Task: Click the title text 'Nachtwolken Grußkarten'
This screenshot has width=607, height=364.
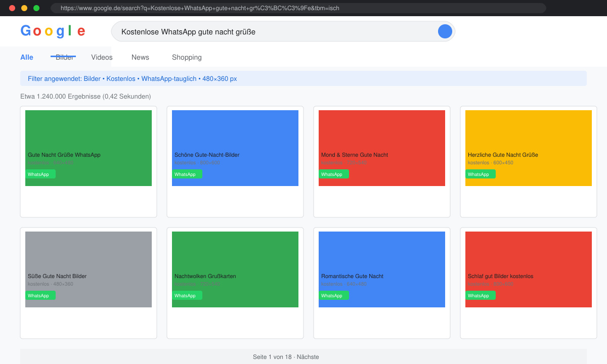Action: point(205,276)
